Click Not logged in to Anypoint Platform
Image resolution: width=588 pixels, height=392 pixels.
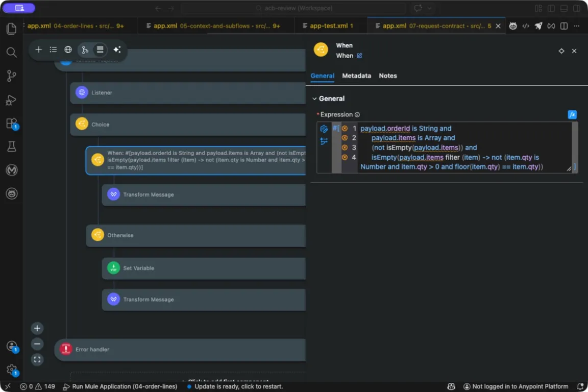[x=516, y=386]
